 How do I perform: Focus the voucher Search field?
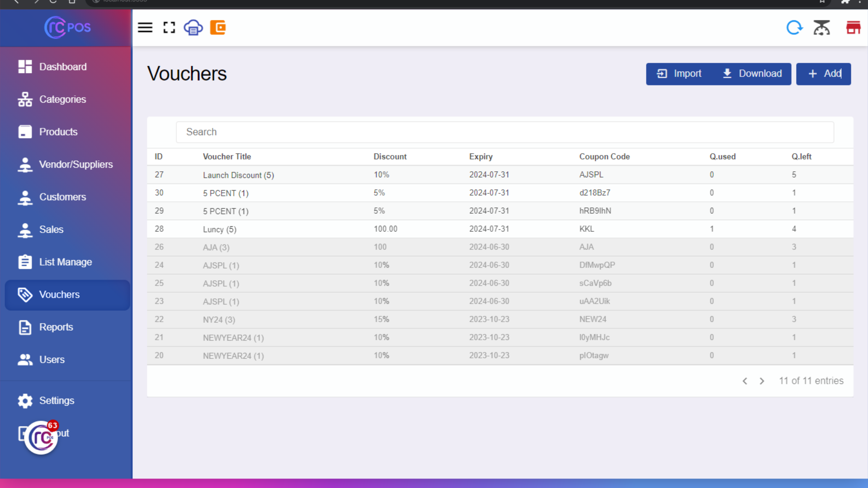505,132
